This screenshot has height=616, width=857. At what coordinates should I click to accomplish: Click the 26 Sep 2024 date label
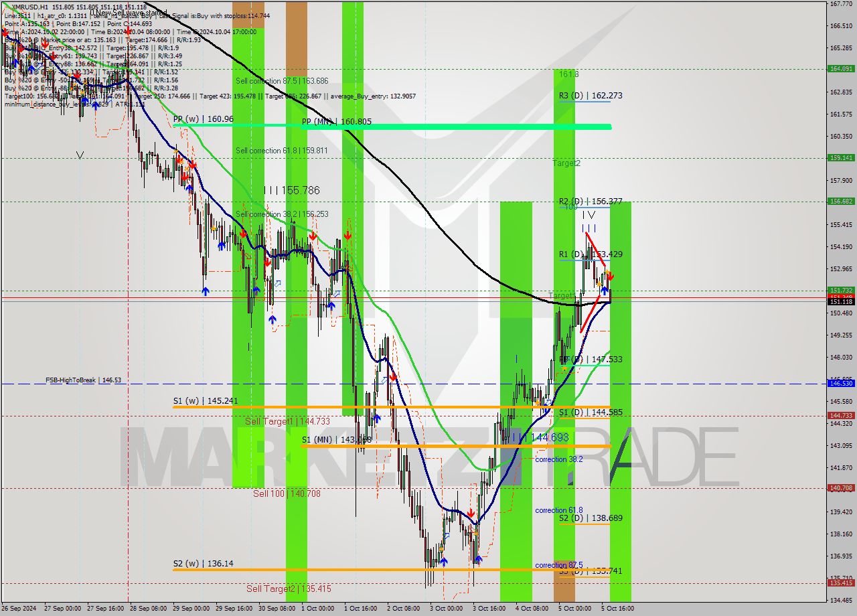pyautogui.click(x=18, y=609)
